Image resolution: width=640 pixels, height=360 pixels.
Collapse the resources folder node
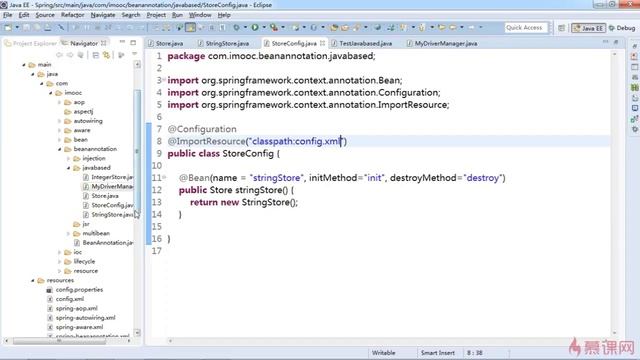click(33, 281)
